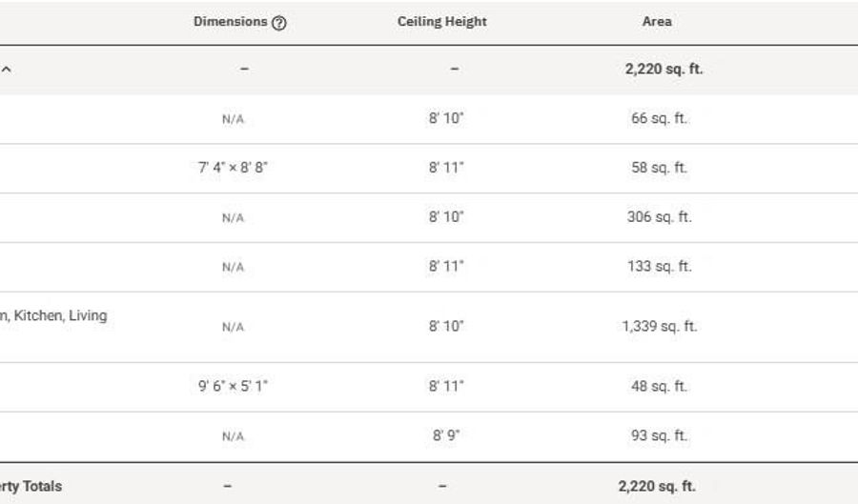The height and width of the screenshot is (504, 858).
Task: Collapse the floor section with chevron arrow
Action: pyautogui.click(x=6, y=70)
